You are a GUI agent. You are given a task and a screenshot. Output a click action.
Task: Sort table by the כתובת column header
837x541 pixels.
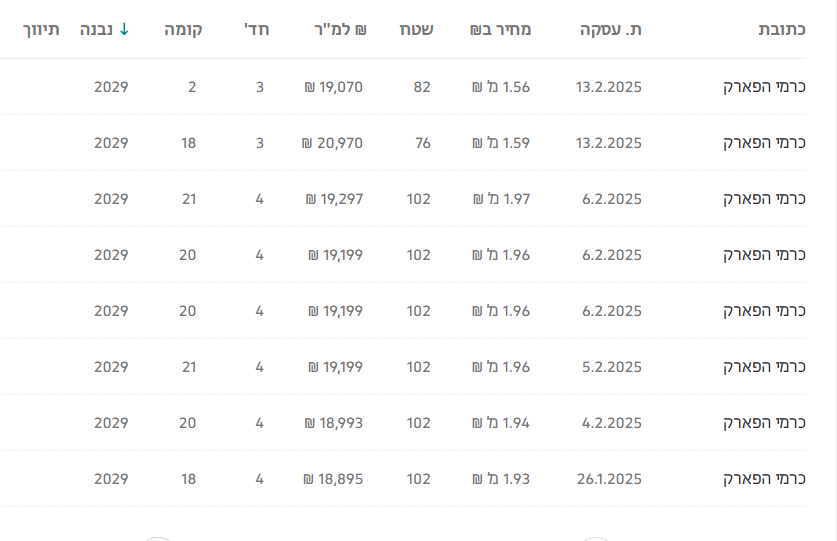[x=782, y=30]
